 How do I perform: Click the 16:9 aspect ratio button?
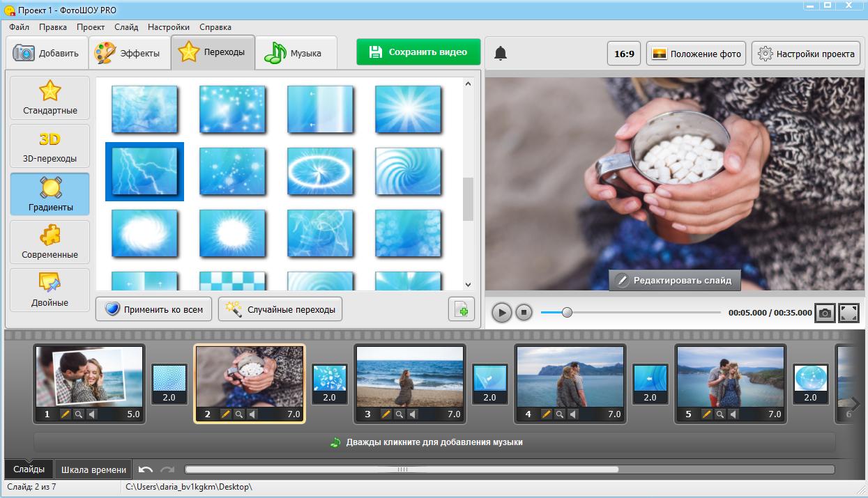[x=623, y=54]
